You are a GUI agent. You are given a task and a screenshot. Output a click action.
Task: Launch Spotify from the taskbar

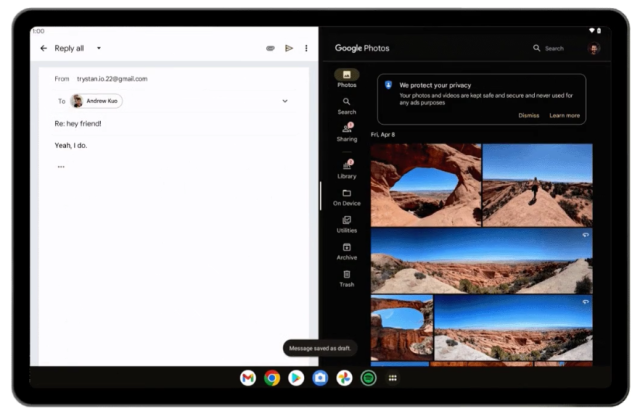[x=368, y=378]
